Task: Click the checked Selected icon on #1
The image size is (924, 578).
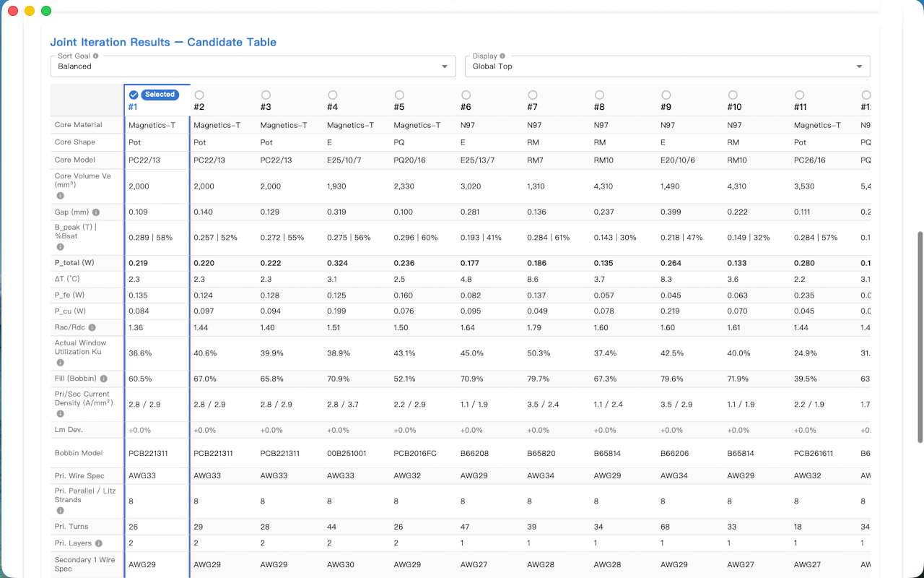Action: coord(134,95)
